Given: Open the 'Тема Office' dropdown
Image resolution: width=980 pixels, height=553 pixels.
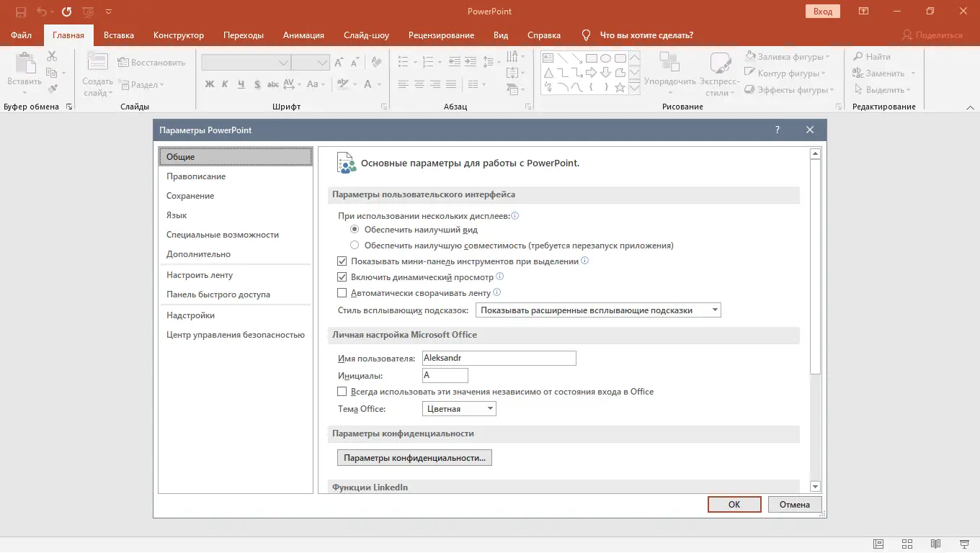Looking at the screenshot, I should point(459,409).
